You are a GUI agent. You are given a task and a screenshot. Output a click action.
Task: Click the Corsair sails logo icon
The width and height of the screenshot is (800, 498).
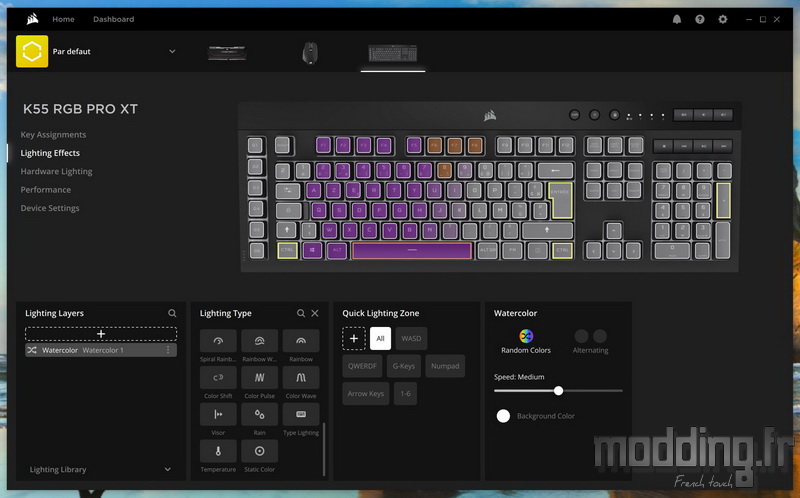(32, 19)
